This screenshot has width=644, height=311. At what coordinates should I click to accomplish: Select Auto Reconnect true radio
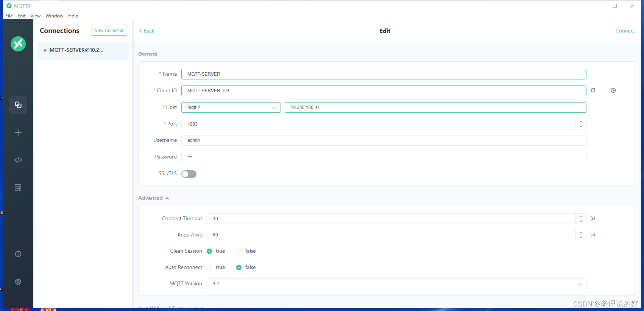(x=209, y=267)
